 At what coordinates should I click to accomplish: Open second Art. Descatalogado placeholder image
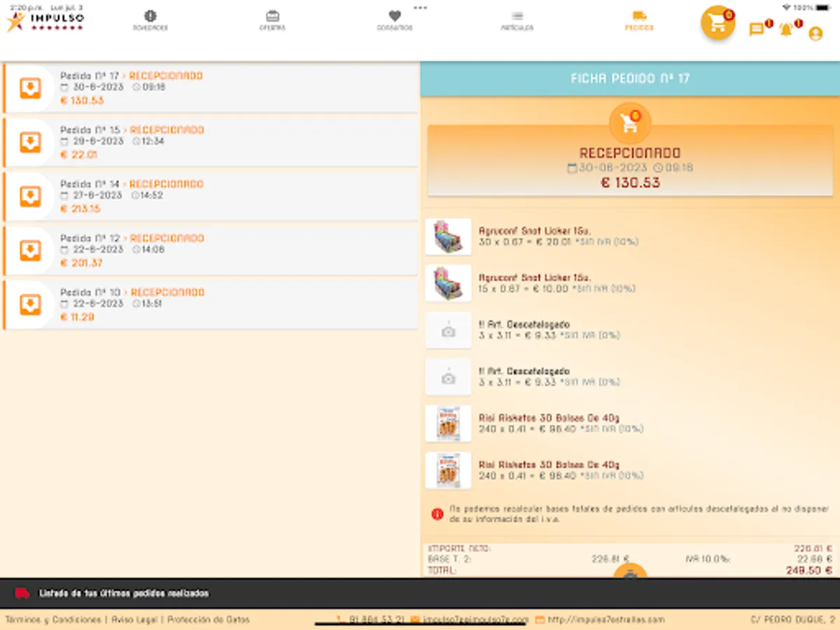tap(448, 377)
